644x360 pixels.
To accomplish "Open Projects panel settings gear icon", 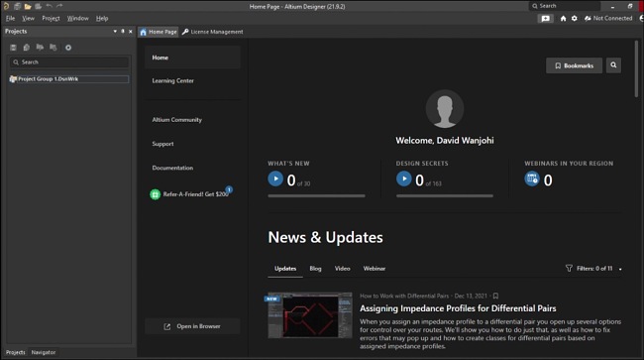I will tap(68, 48).
